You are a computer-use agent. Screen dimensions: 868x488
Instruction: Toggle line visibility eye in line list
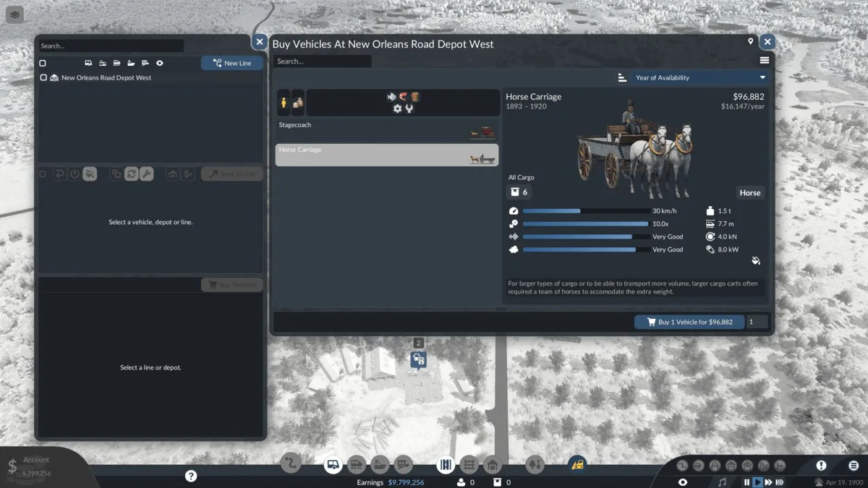coord(160,63)
